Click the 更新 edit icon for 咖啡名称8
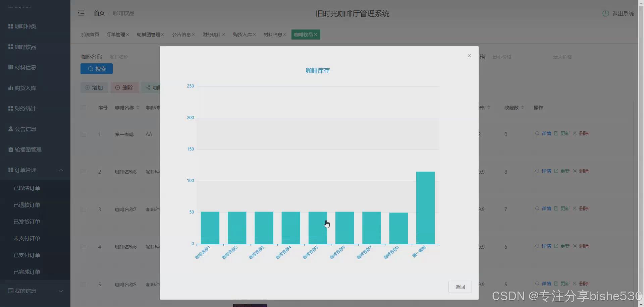644x307 pixels. 557,171
